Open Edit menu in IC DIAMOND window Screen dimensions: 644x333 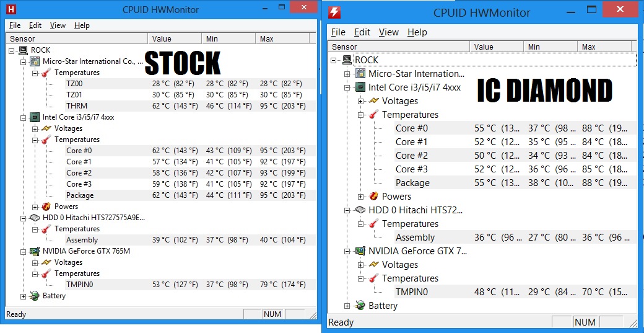click(x=362, y=32)
